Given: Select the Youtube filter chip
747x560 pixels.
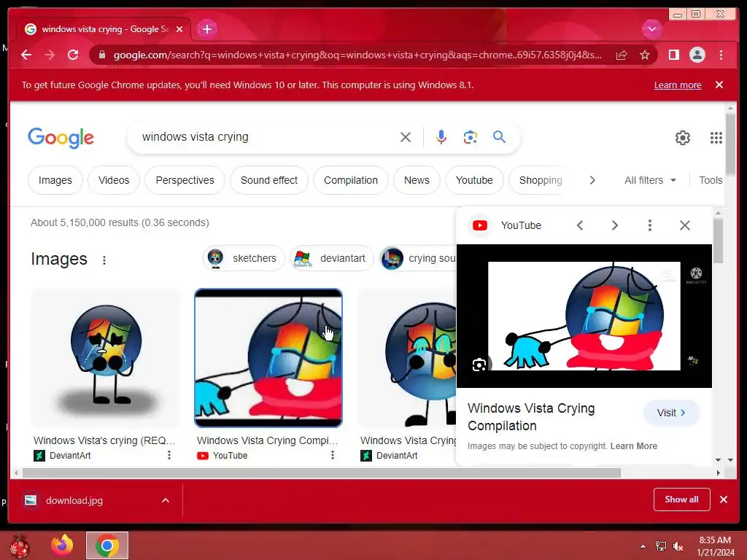Looking at the screenshot, I should 474,181.
